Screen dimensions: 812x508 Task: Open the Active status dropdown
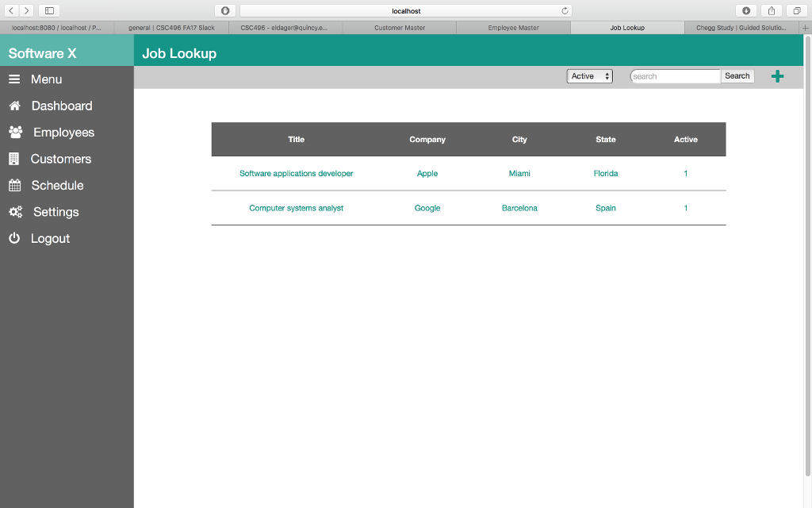(x=589, y=75)
